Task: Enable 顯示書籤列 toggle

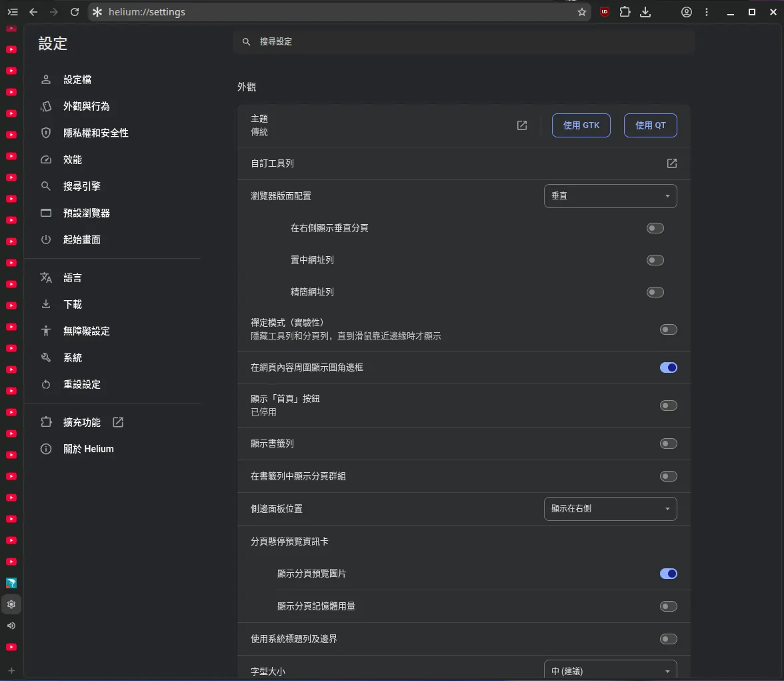Action: pyautogui.click(x=669, y=444)
